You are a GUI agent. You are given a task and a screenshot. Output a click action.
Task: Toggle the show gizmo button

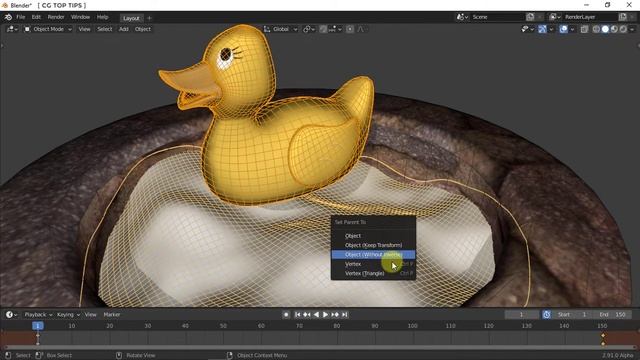542,29
